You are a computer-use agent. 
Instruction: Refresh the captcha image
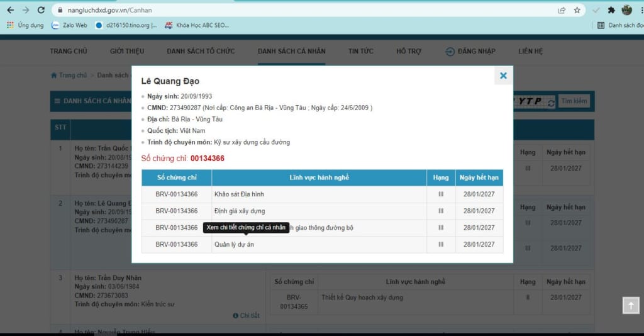551,102
